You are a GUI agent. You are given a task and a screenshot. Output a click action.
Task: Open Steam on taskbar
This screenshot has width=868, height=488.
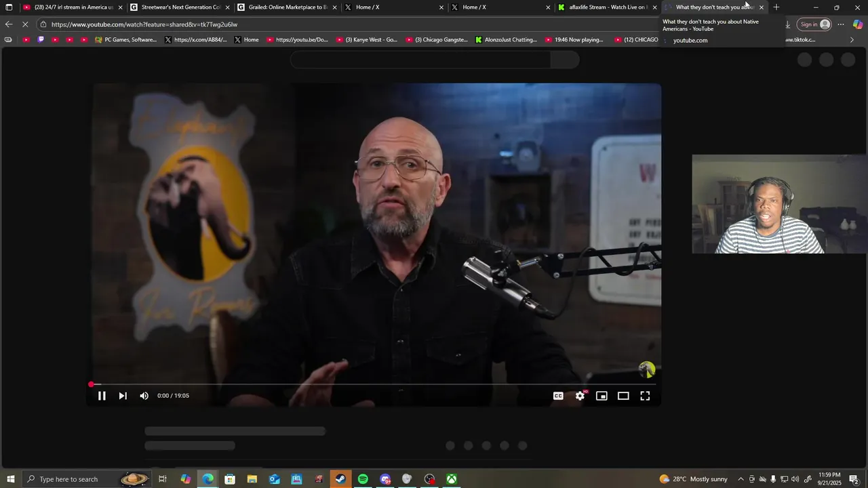[340, 479]
